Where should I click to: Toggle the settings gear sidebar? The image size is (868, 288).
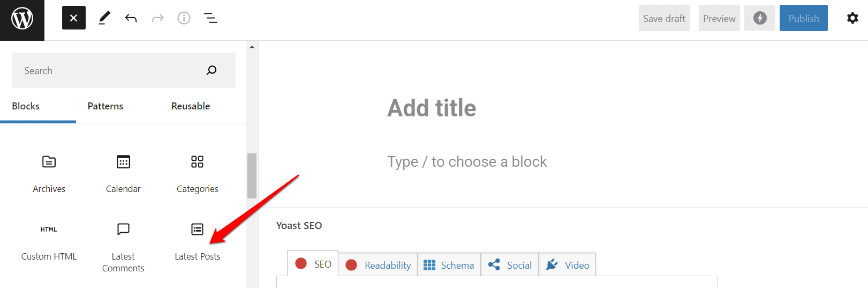(x=852, y=18)
